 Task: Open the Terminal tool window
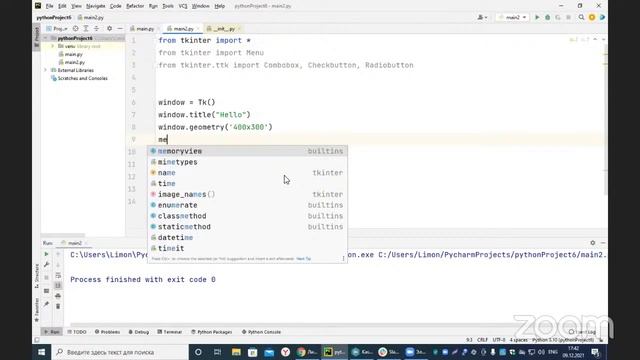tap(169, 332)
